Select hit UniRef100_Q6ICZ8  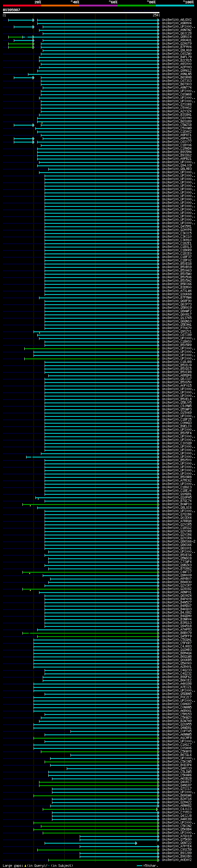point(176,33)
